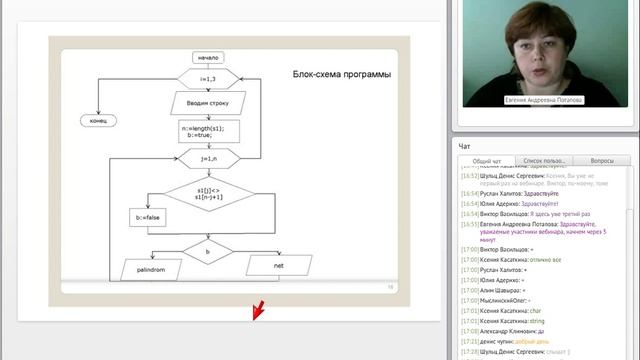Screen dimensions: 640x360
Task: Click the j=1,n loop block
Action: click(x=209, y=158)
